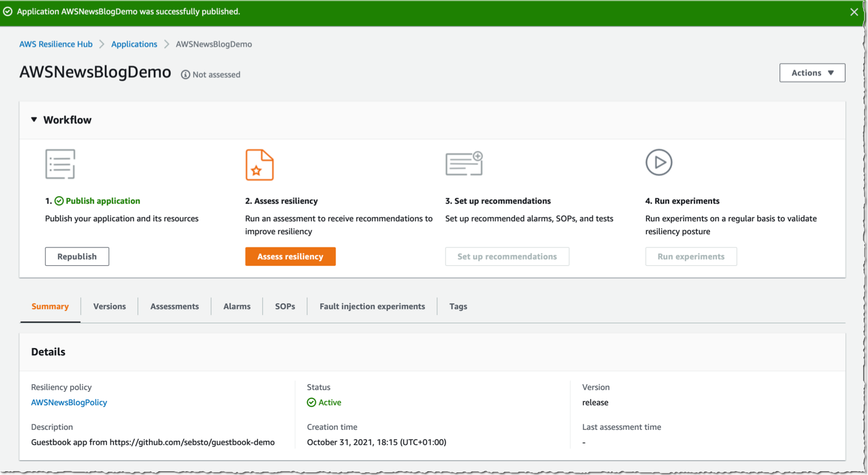Click the 'release' version value
The width and height of the screenshot is (868, 475).
click(x=595, y=403)
